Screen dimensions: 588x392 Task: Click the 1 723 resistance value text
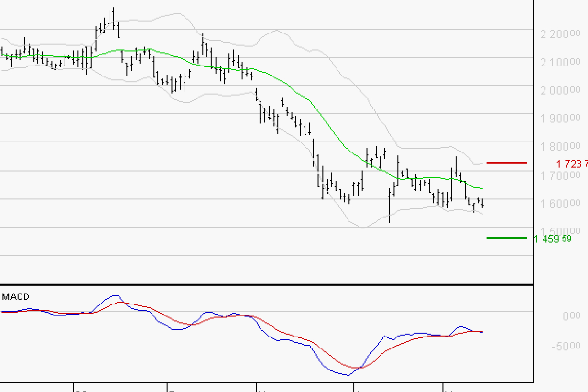[572, 164]
